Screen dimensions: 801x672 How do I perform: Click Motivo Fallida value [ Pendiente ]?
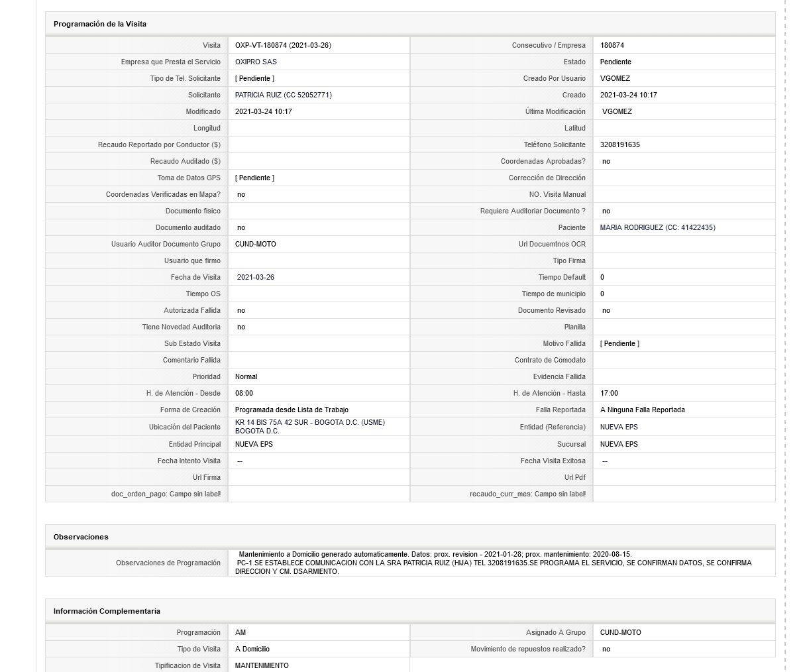619,343
